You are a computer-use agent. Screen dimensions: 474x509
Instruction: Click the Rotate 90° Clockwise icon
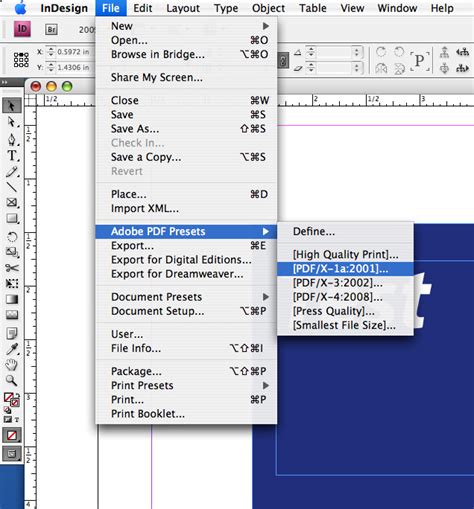click(381, 52)
